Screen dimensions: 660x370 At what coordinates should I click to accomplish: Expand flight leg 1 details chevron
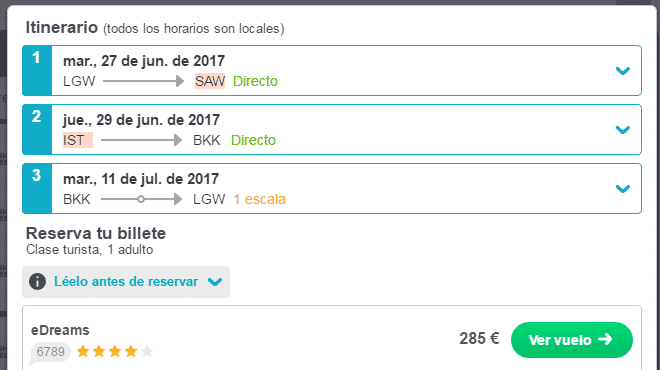(x=623, y=71)
